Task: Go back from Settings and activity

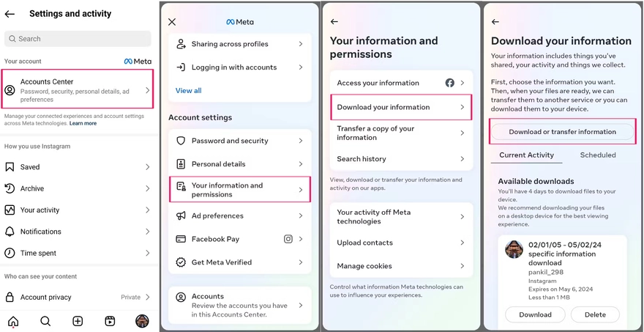Action: [10, 14]
